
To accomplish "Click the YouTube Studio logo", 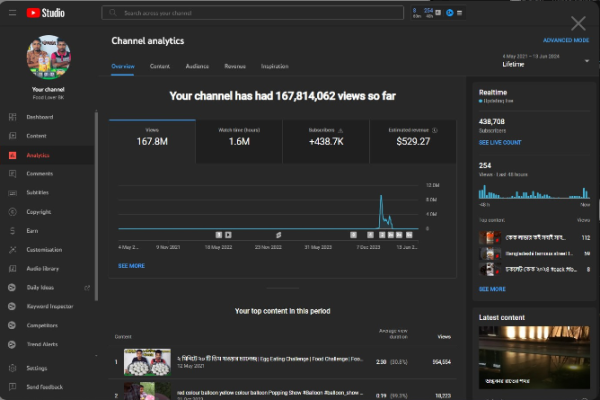I will click(45, 13).
